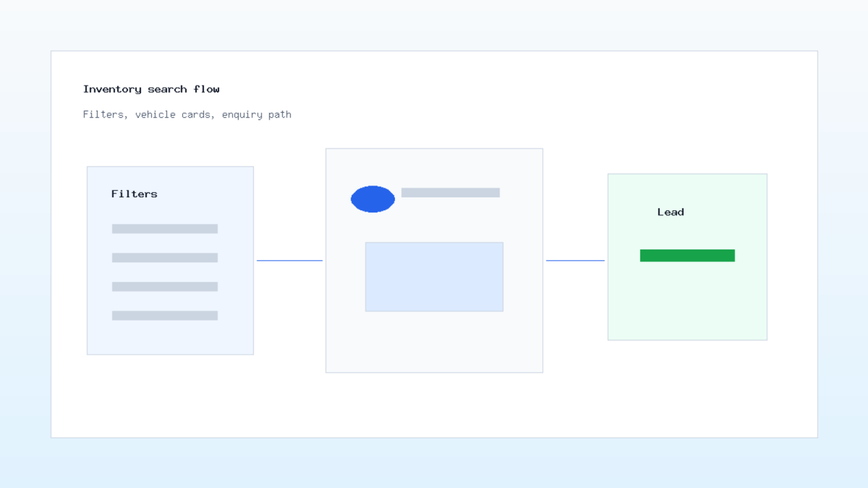The width and height of the screenshot is (868, 488).
Task: Click the blue oval avatar icon
Action: tap(373, 199)
